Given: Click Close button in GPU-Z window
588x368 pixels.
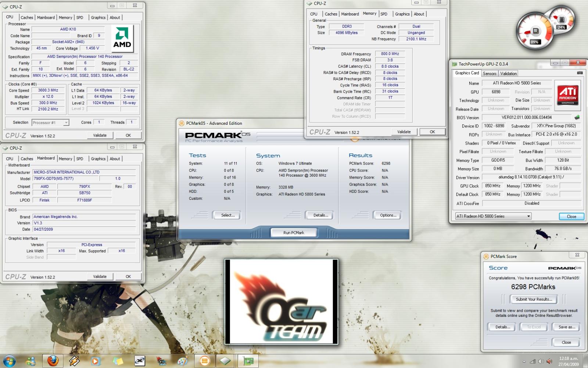Looking at the screenshot, I should [571, 216].
